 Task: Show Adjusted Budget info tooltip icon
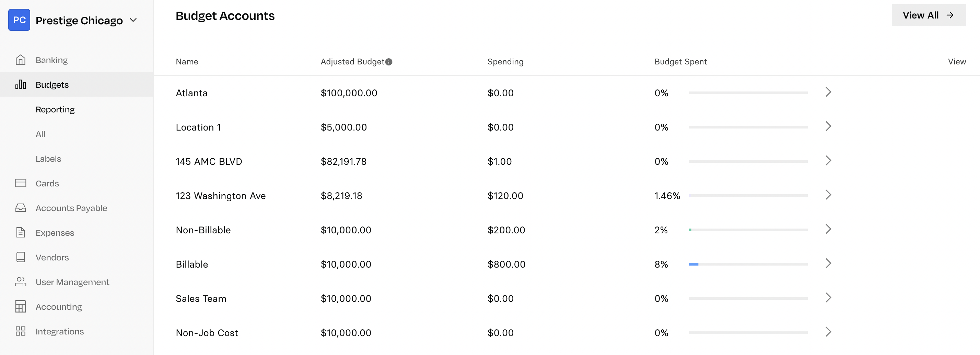[x=389, y=62]
